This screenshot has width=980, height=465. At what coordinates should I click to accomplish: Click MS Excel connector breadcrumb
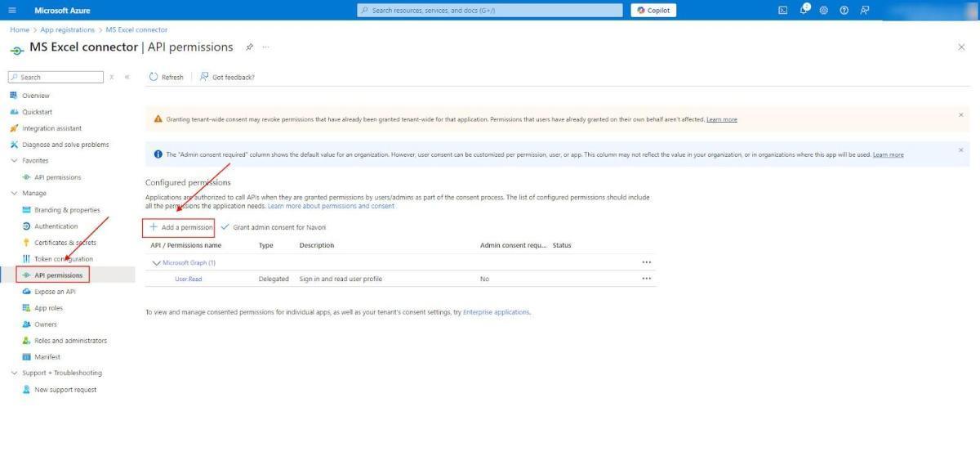point(136,29)
